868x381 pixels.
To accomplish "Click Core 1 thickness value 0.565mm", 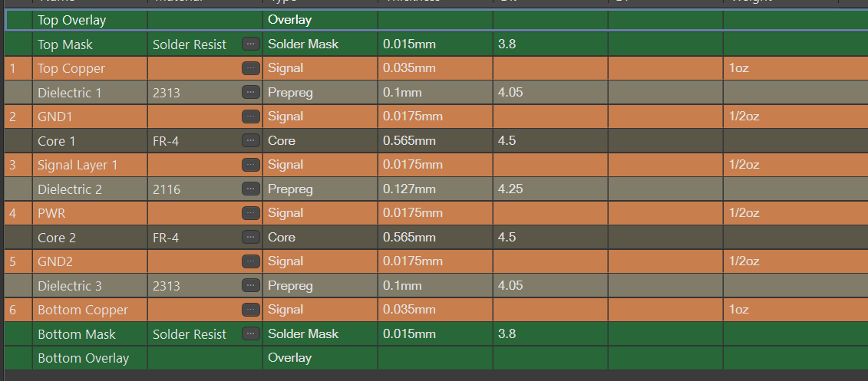I will (x=409, y=141).
